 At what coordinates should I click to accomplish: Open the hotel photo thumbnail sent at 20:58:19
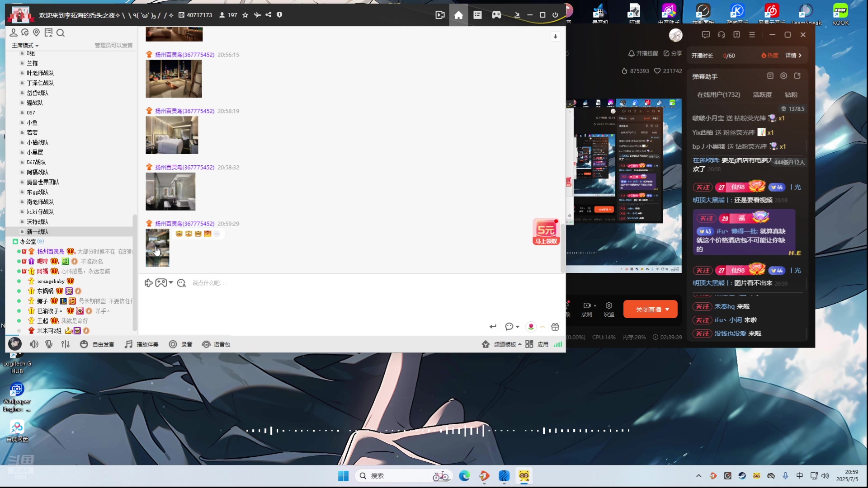pyautogui.click(x=172, y=135)
